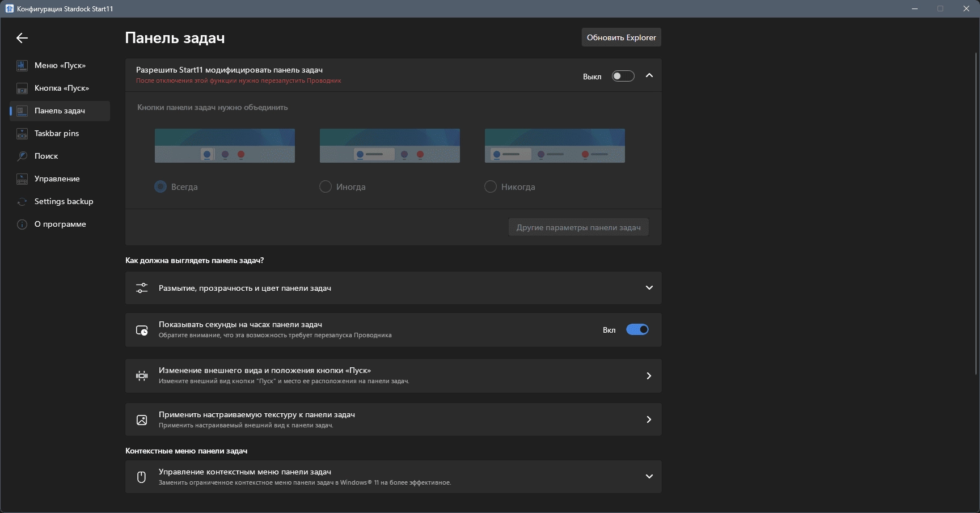This screenshot has height=513, width=980.
Task: Click Другие параметры панели задач button
Action: (578, 227)
